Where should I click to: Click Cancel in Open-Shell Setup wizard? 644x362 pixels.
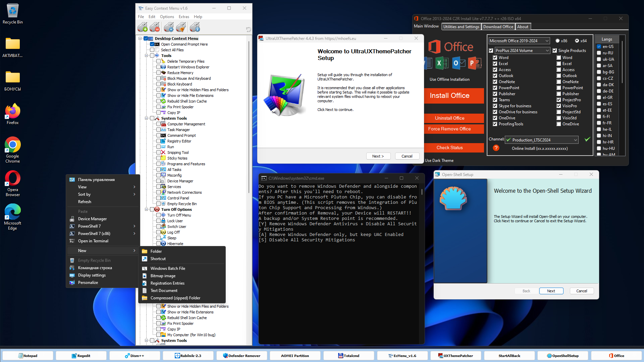[582, 291]
